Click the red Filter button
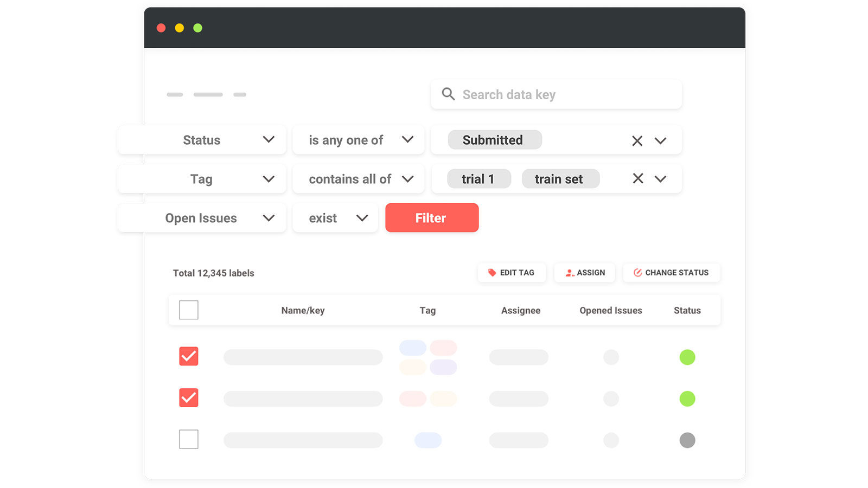The height and width of the screenshot is (488, 868). coord(432,218)
